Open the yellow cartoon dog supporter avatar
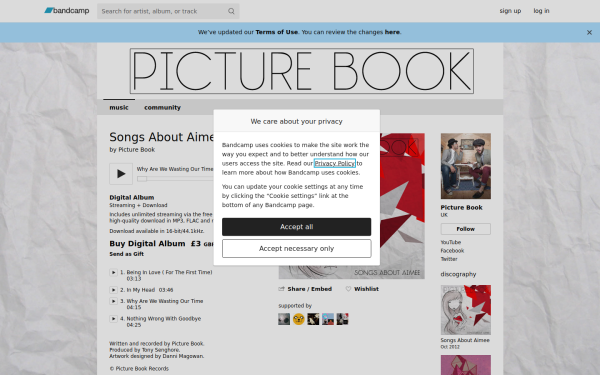Screen dimensions: 600x375 [298, 319]
